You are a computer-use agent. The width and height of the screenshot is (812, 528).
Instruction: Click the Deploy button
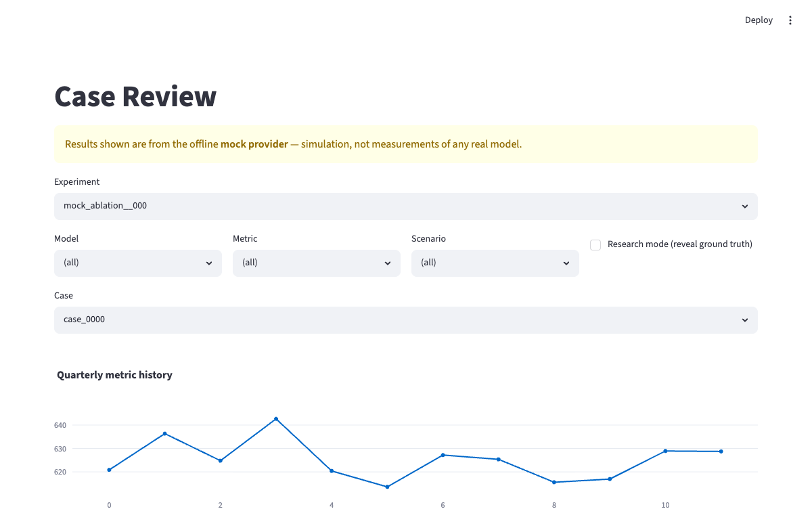759,20
